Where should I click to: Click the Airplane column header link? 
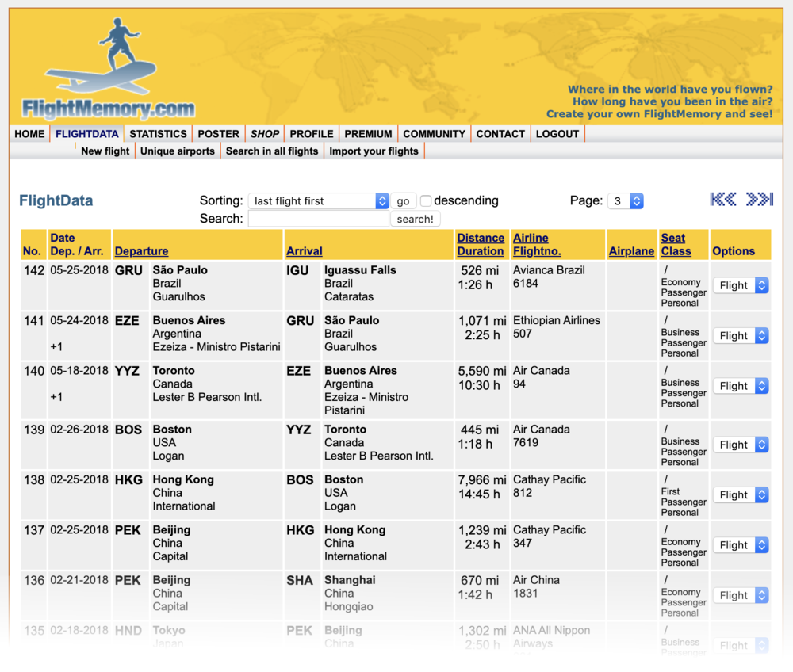(x=631, y=251)
